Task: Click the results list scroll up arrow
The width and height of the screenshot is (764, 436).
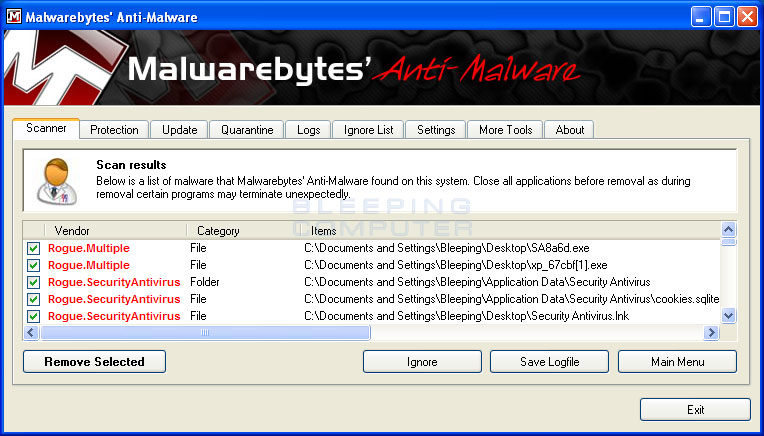Action: pos(728,229)
